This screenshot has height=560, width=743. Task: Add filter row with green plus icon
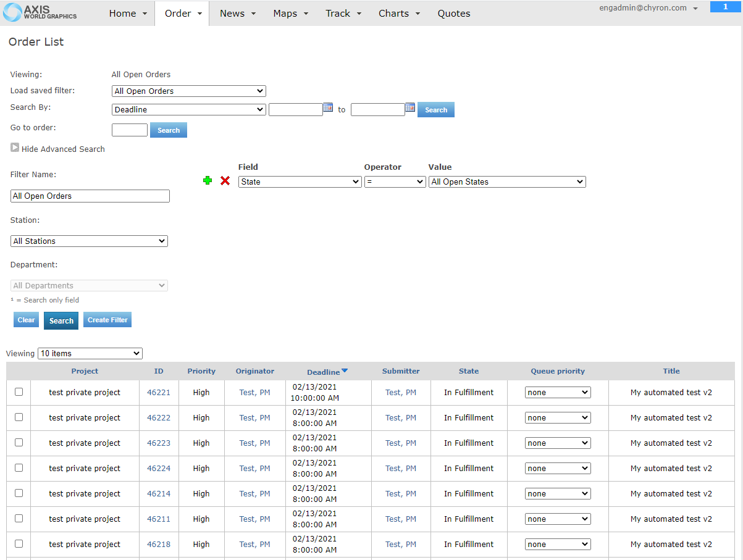click(x=208, y=180)
